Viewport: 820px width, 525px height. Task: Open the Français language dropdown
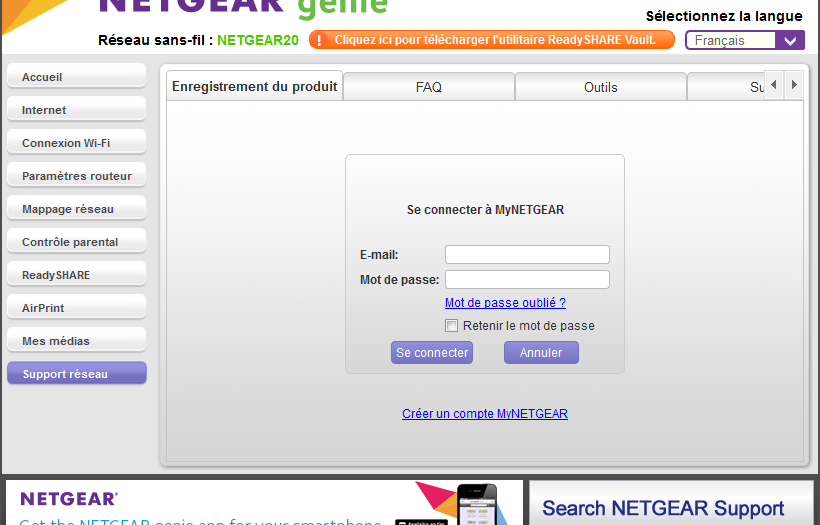744,40
